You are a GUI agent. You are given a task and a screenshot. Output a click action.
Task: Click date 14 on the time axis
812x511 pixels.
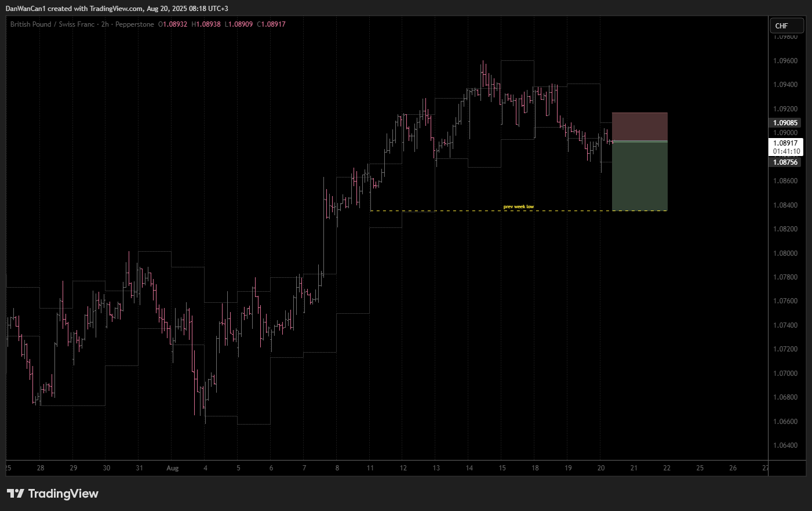469,468
